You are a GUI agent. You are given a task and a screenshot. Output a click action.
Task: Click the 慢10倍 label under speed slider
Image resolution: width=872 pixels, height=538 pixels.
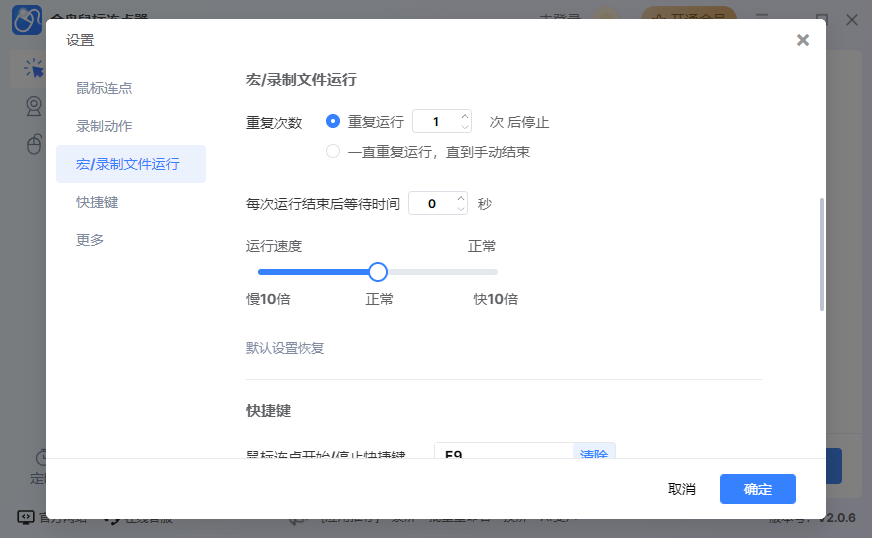click(268, 299)
